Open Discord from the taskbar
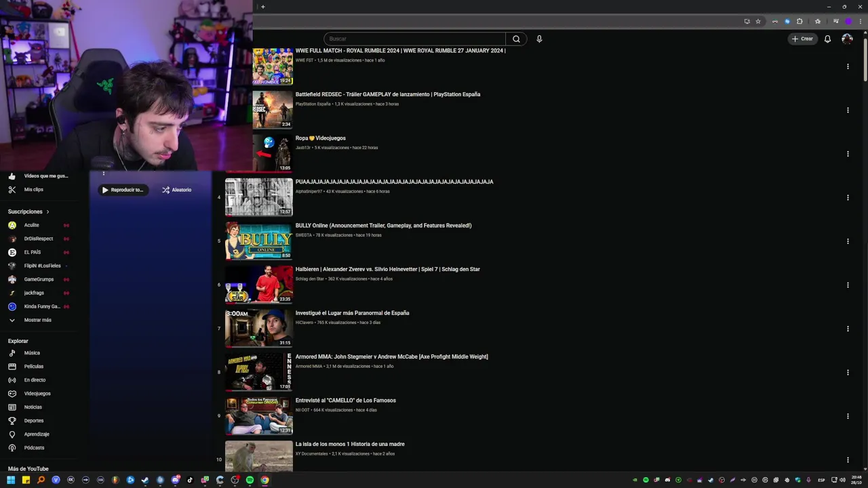Image resolution: width=868 pixels, height=488 pixels. [175, 480]
